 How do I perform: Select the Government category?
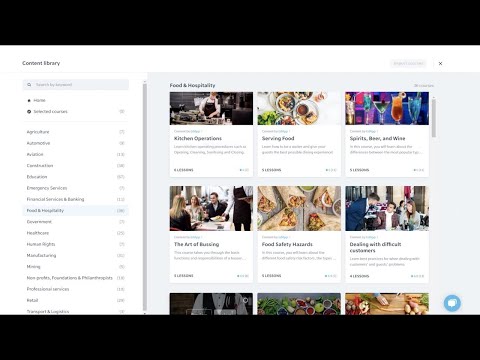[x=75, y=222]
